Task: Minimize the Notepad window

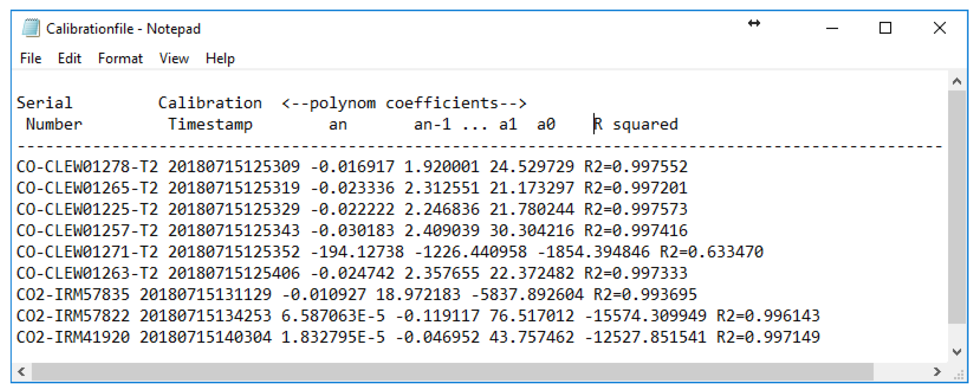Action: (832, 28)
